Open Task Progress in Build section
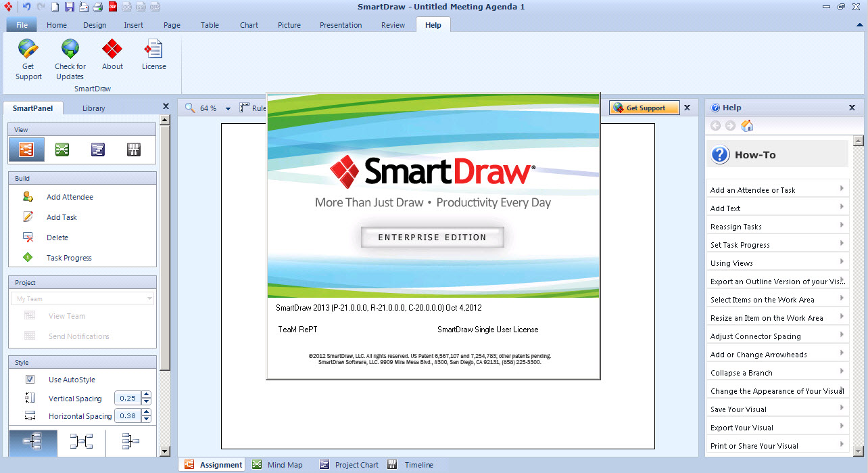This screenshot has width=868, height=473. (x=69, y=258)
